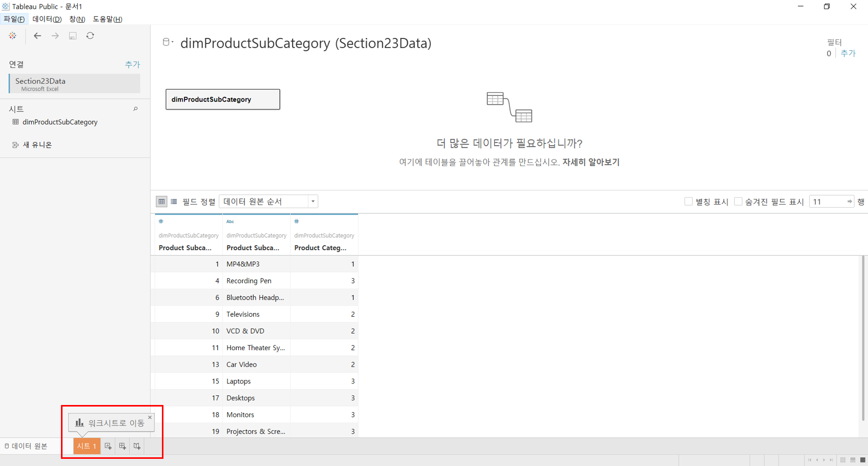Click the Bluetooth Headp... cell

click(256, 297)
